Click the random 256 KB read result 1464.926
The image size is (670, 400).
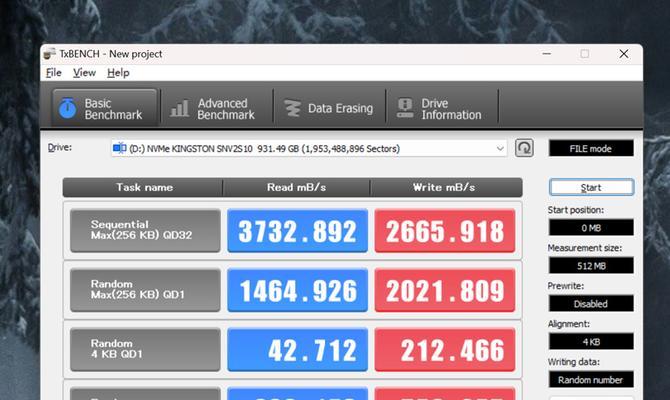click(x=297, y=290)
